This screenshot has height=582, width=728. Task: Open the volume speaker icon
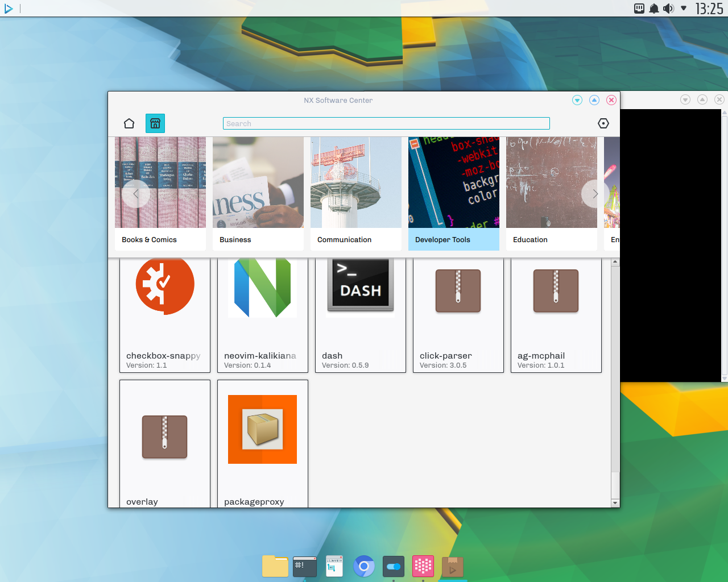pos(669,9)
